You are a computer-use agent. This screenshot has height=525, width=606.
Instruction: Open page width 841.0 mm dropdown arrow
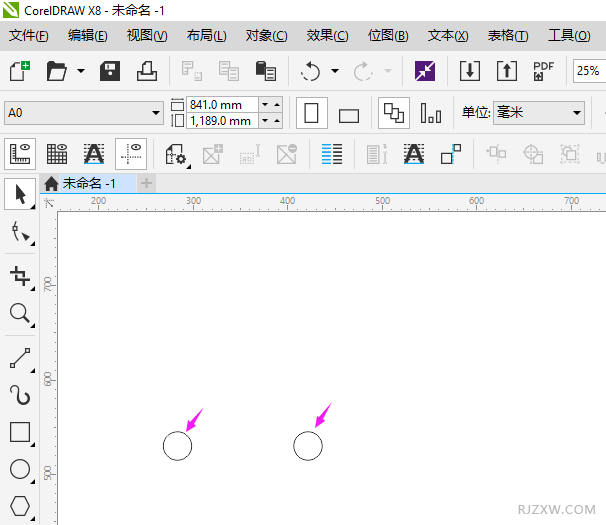265,104
